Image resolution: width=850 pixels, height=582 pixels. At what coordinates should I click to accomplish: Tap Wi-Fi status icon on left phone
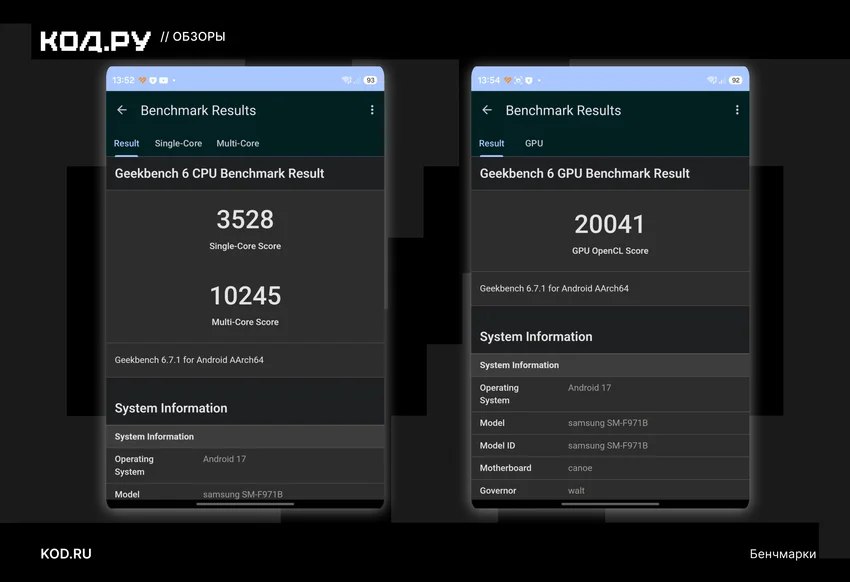346,80
